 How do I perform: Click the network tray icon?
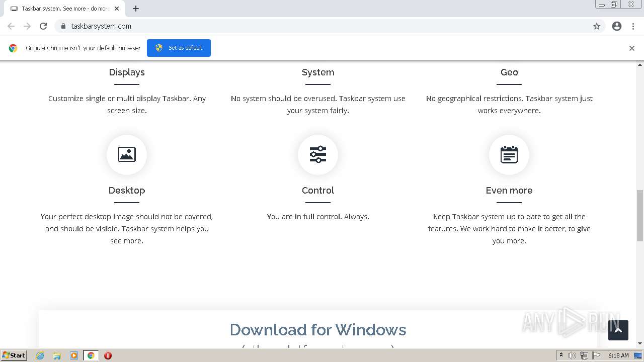pos(584,355)
